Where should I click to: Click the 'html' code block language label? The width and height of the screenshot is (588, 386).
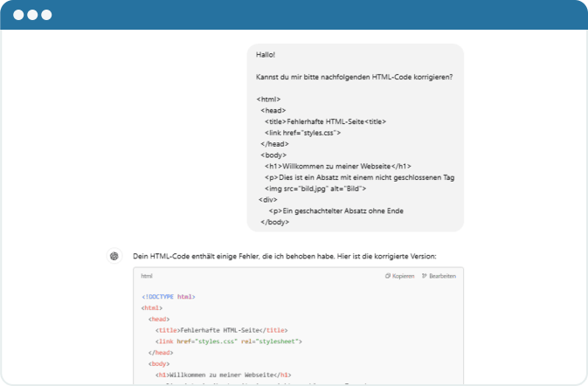pyautogui.click(x=147, y=276)
